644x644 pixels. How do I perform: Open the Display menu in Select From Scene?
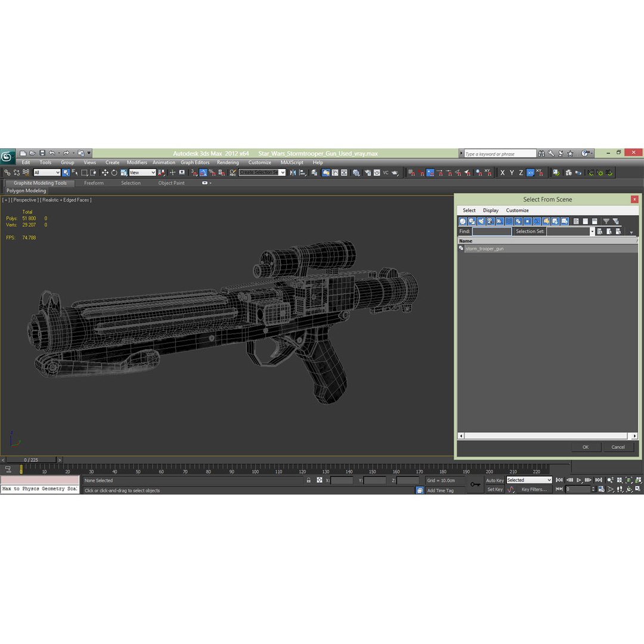pyautogui.click(x=490, y=210)
